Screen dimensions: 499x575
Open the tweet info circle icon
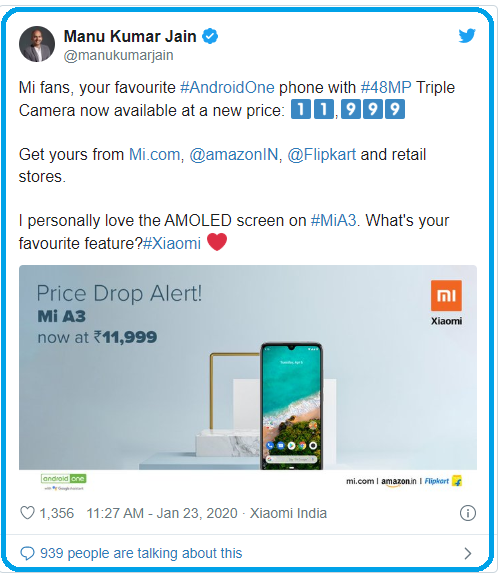pos(467,513)
